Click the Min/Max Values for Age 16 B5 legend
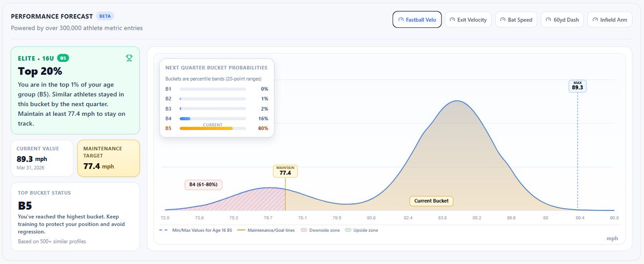Screen dimensions: 644x264 click(x=196, y=230)
